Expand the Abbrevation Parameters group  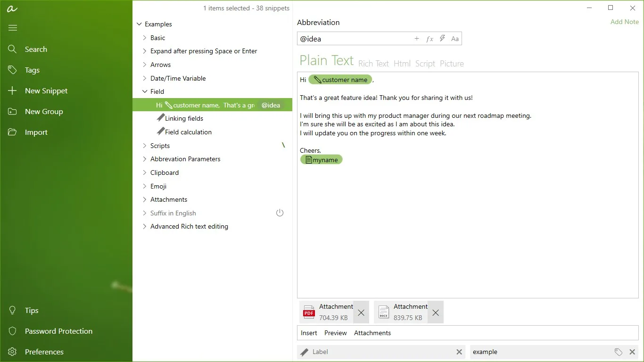coord(145,159)
